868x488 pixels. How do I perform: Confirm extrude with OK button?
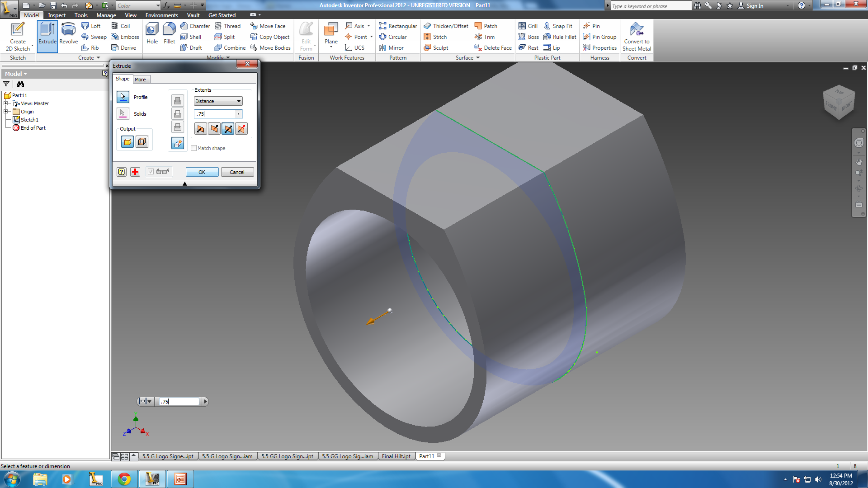[x=202, y=172]
